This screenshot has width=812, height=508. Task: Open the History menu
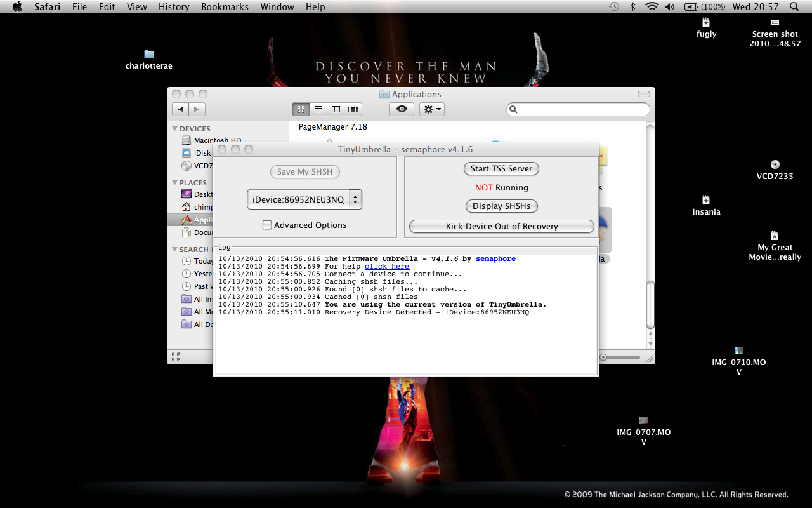[174, 7]
